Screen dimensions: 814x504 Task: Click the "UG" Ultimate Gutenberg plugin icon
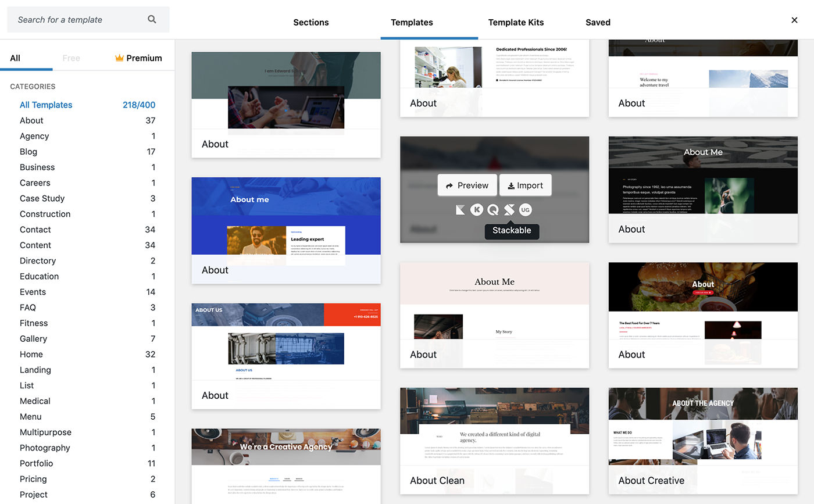pos(525,209)
